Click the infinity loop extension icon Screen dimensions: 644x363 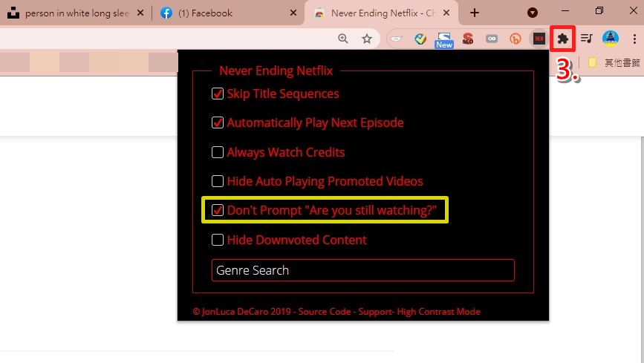pyautogui.click(x=491, y=39)
